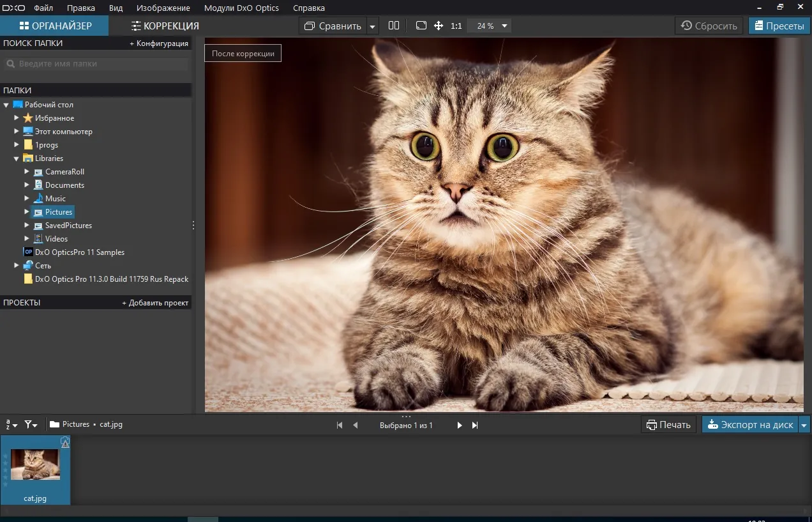Open the Сравнить dropdown arrow
The height and width of the screenshot is (522, 812).
coord(373,26)
